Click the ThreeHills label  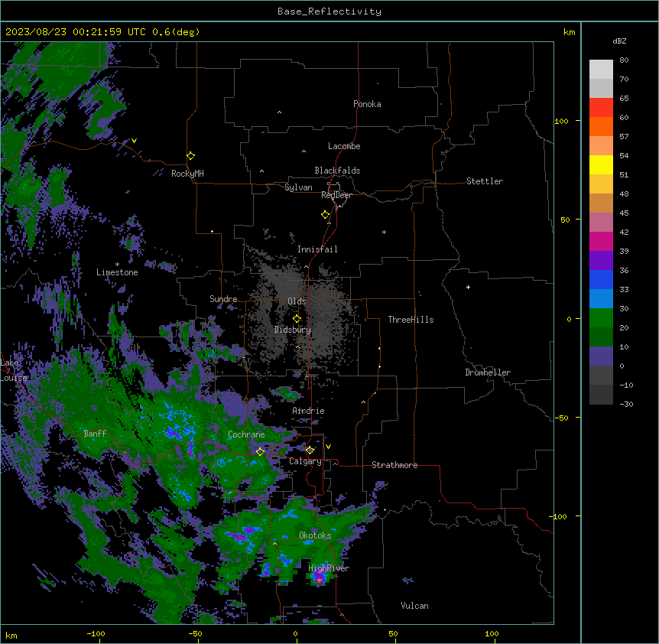[411, 320]
